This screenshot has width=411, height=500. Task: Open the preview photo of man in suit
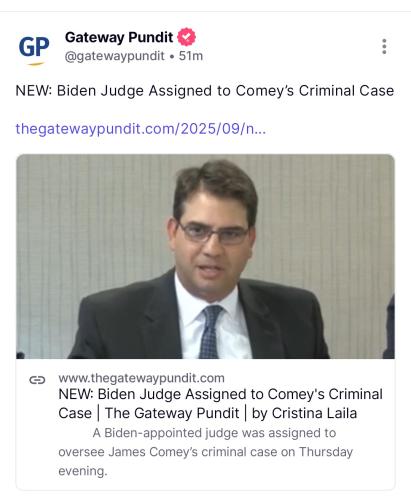pyautogui.click(x=205, y=256)
